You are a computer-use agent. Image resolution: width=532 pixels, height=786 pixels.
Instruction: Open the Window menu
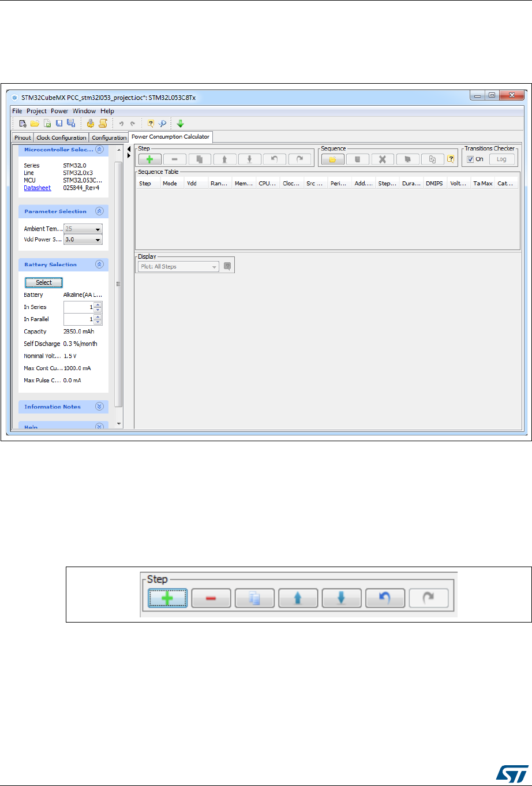(x=84, y=111)
